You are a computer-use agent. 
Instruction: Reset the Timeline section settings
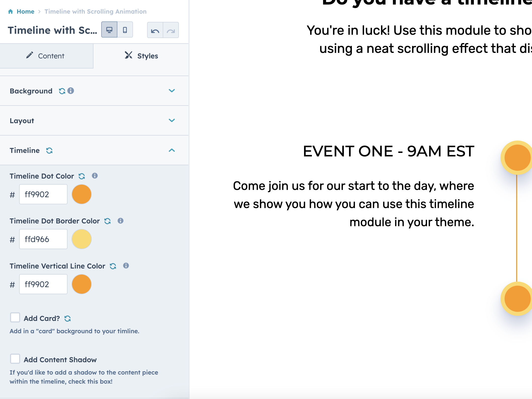pyautogui.click(x=50, y=151)
